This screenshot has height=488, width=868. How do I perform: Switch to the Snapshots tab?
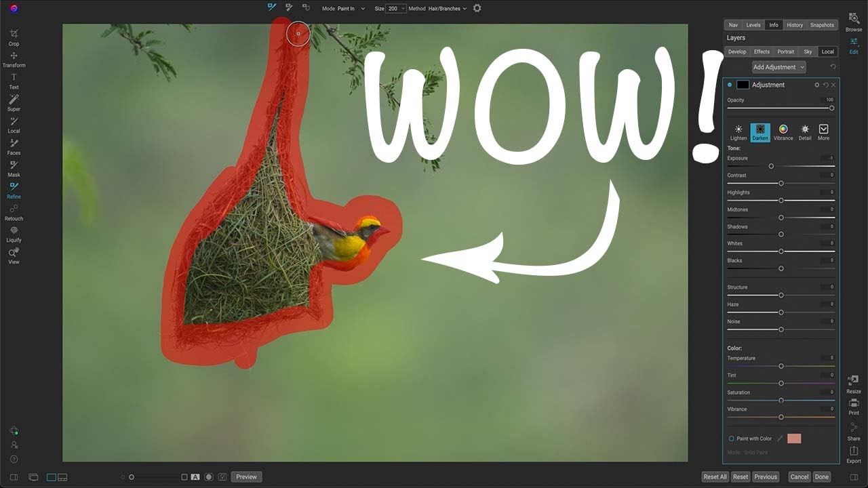click(822, 25)
